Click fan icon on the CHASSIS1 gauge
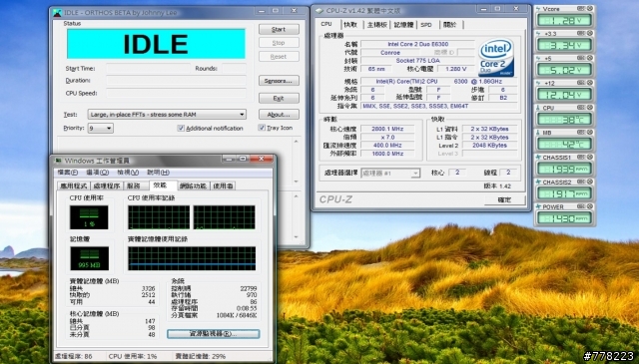Viewport: 639px width, 364px height. [x=538, y=158]
